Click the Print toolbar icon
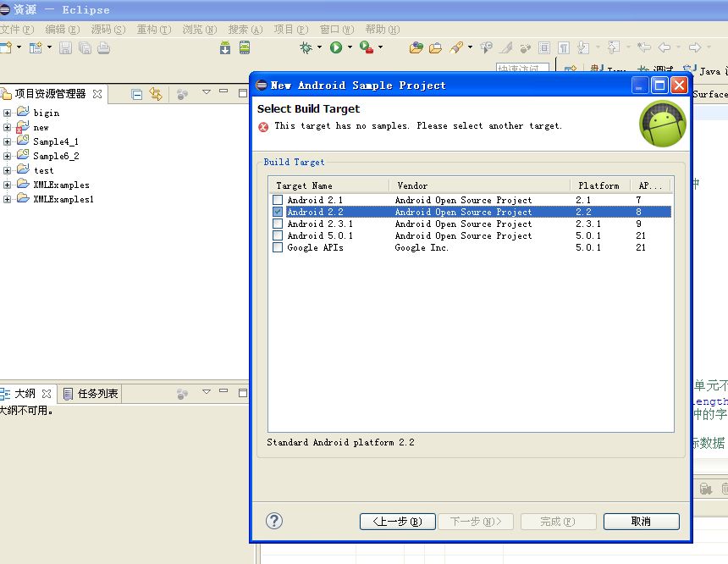728x564 pixels. (x=104, y=47)
